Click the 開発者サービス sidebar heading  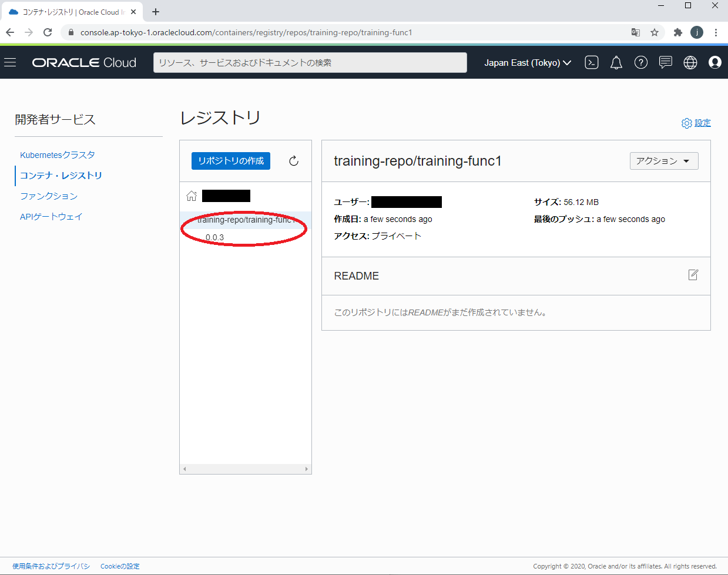[55, 120]
